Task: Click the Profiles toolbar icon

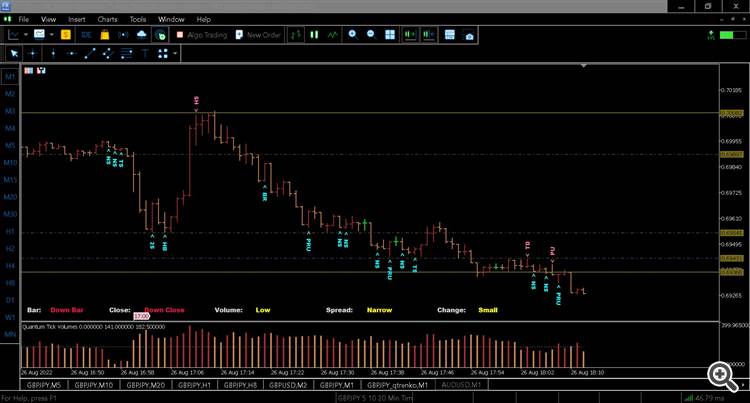Action: point(39,35)
